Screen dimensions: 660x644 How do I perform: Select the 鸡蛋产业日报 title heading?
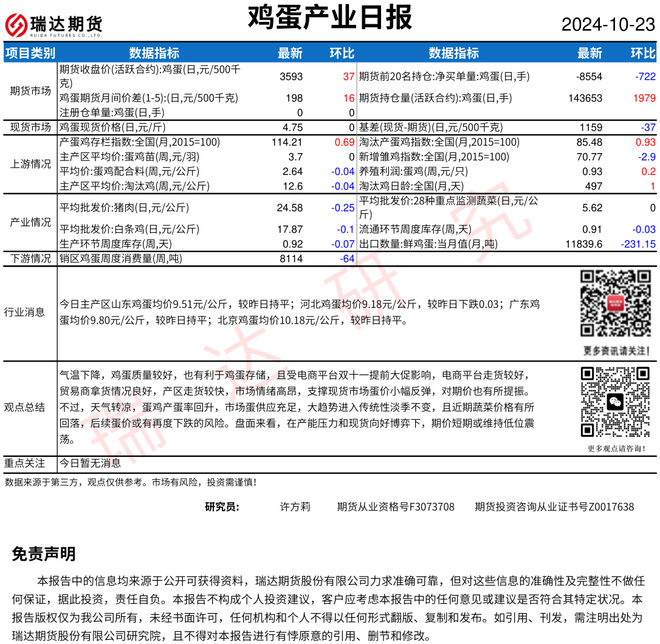(330, 18)
